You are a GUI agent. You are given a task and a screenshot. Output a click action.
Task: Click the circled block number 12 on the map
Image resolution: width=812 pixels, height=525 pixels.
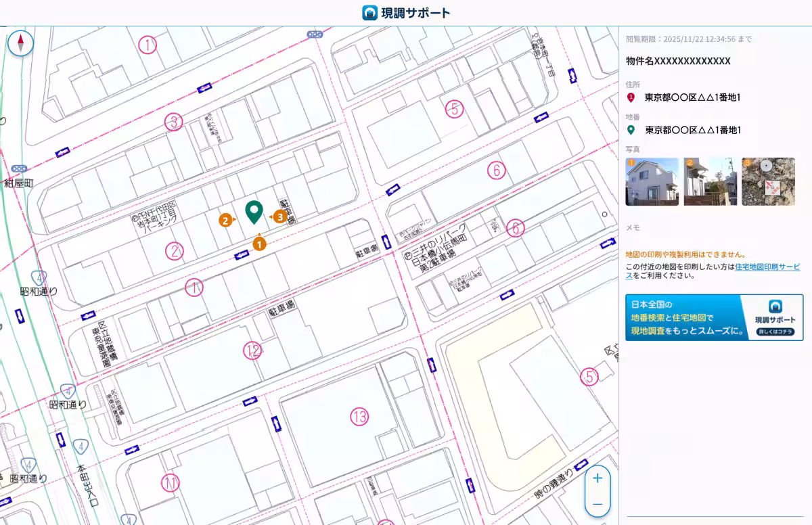click(252, 350)
